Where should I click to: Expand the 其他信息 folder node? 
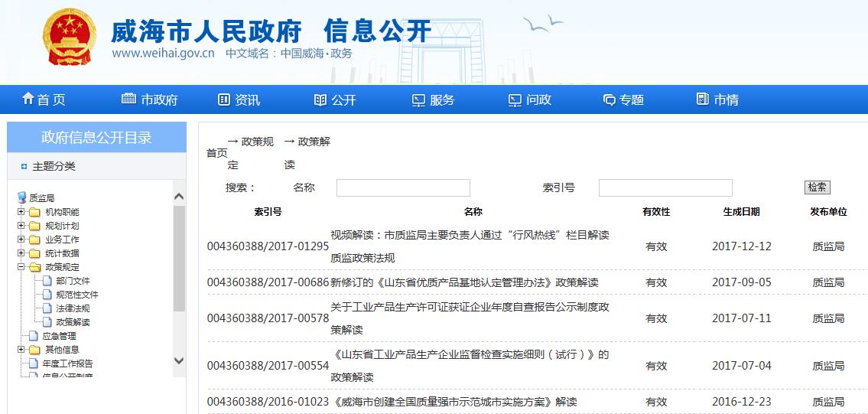click(x=21, y=350)
